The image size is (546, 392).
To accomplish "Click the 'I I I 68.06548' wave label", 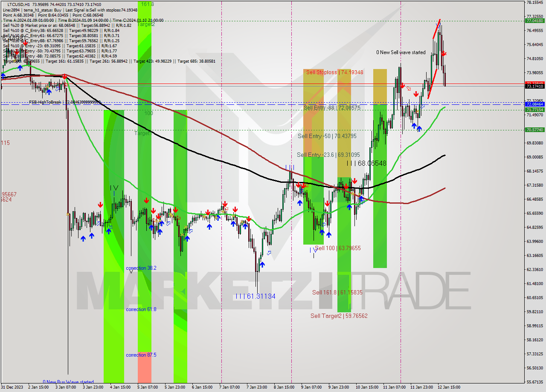I will (366, 163).
